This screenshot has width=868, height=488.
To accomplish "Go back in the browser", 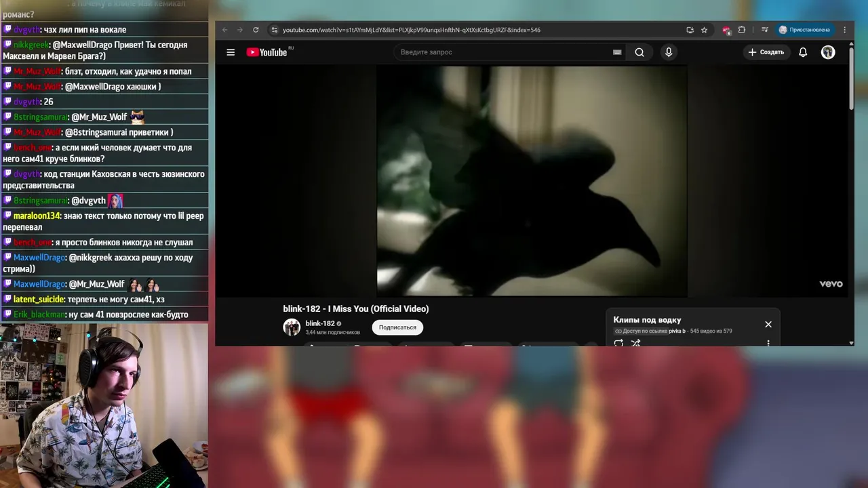I will click(x=225, y=30).
